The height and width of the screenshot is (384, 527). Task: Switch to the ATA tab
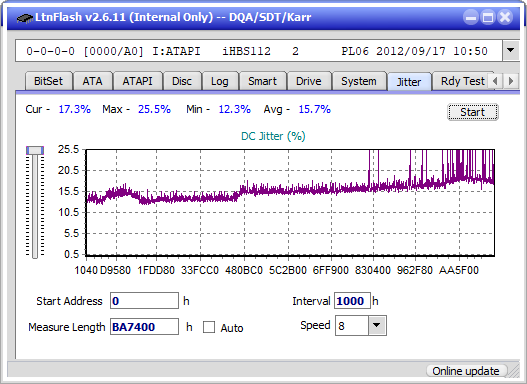coord(92,81)
